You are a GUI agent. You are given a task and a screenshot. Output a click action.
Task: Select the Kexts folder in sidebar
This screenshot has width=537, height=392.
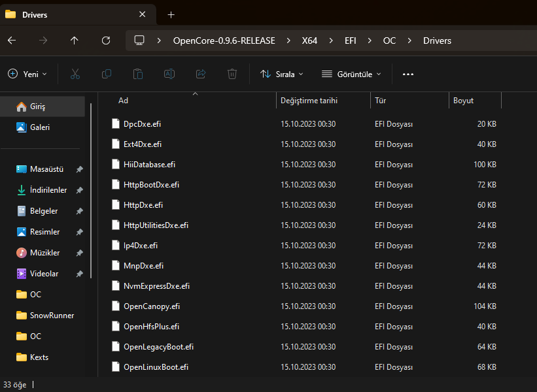coord(39,357)
